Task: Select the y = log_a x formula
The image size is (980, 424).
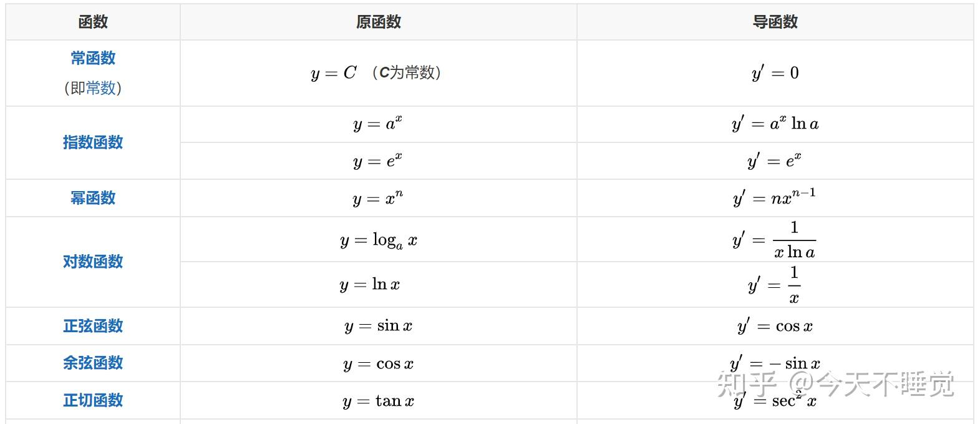Action: pos(378,240)
